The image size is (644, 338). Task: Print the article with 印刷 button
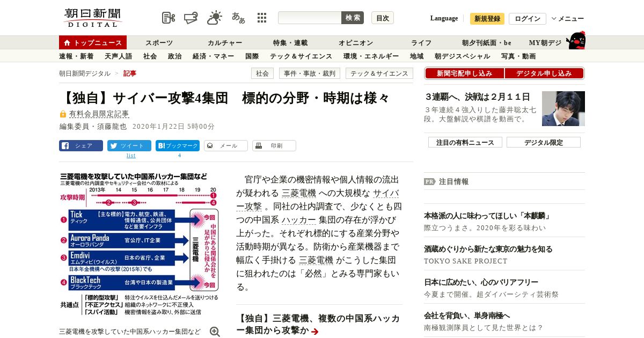coord(274,145)
